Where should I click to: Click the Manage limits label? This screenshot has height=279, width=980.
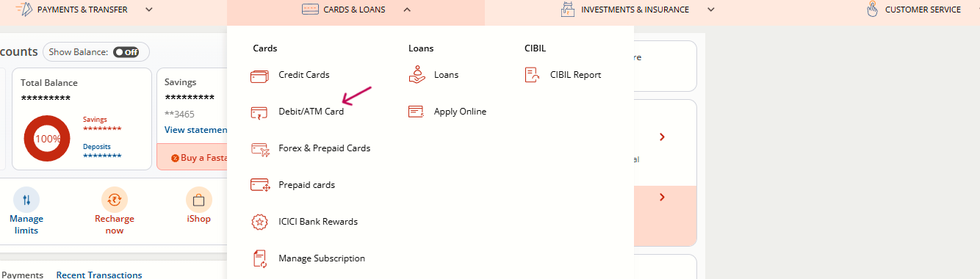(x=26, y=225)
